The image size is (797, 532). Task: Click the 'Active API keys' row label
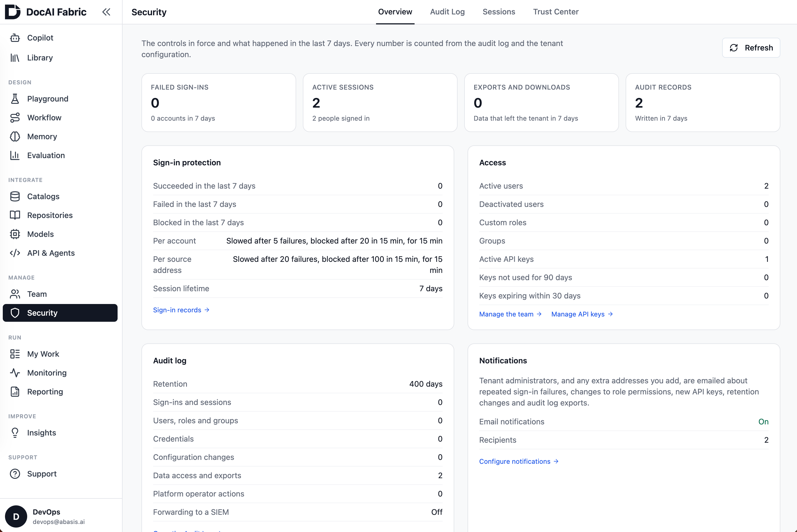(x=506, y=259)
